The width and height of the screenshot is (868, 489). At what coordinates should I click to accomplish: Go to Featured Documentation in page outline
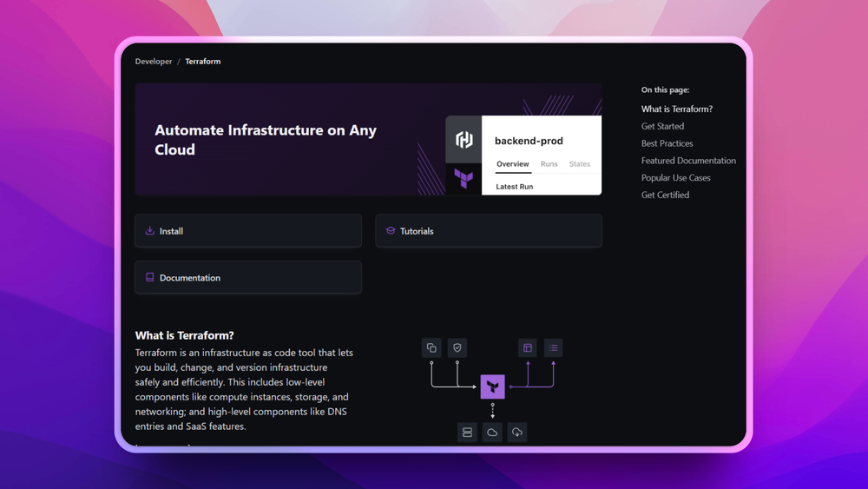coord(688,161)
